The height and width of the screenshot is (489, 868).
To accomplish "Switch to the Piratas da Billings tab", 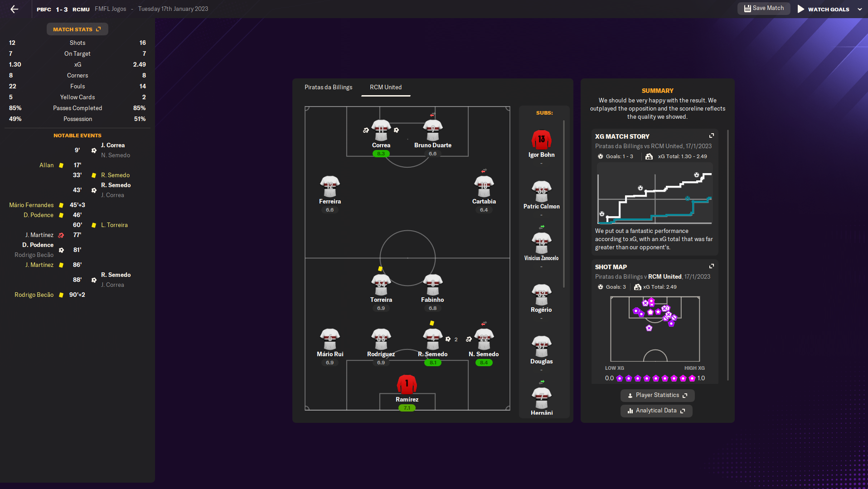I will [x=328, y=87].
